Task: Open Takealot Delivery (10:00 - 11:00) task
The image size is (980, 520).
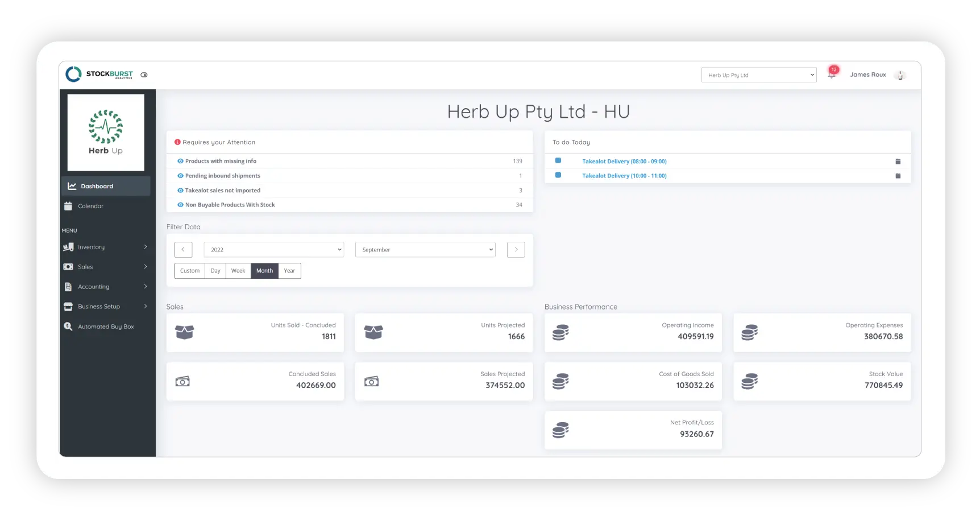Action: pyautogui.click(x=624, y=176)
